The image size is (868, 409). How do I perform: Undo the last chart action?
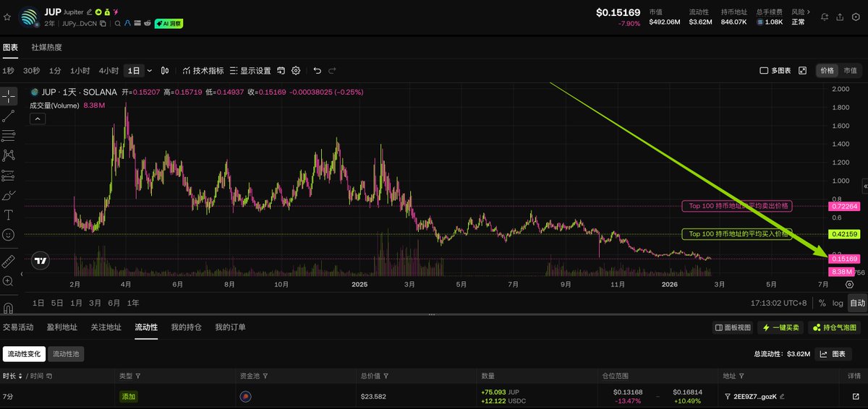click(317, 71)
